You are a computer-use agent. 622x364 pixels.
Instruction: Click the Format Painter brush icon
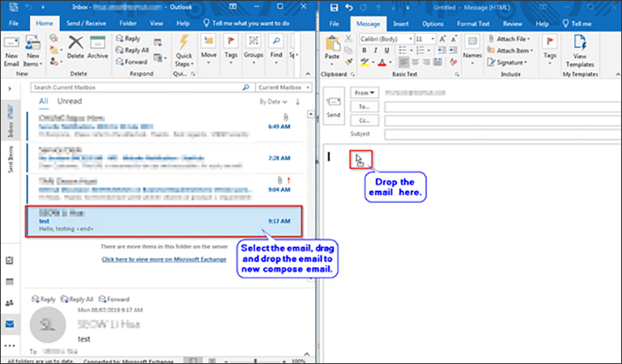(x=348, y=61)
